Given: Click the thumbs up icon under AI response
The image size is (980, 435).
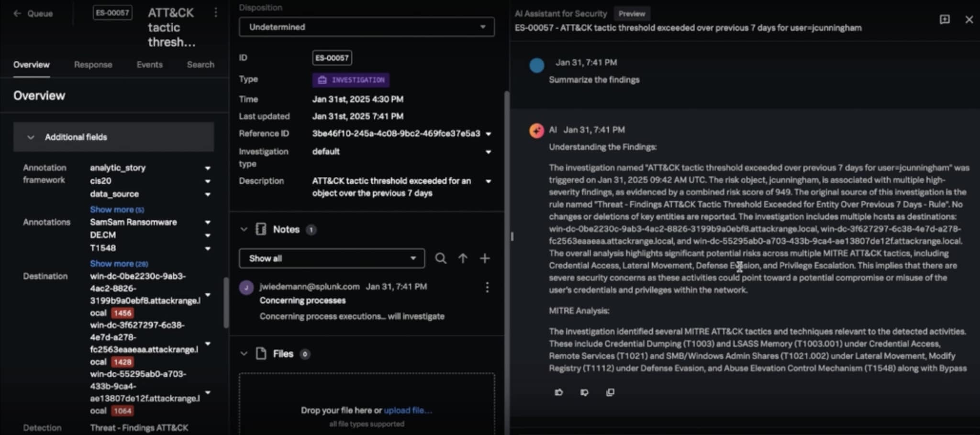Looking at the screenshot, I should pyautogui.click(x=558, y=392).
